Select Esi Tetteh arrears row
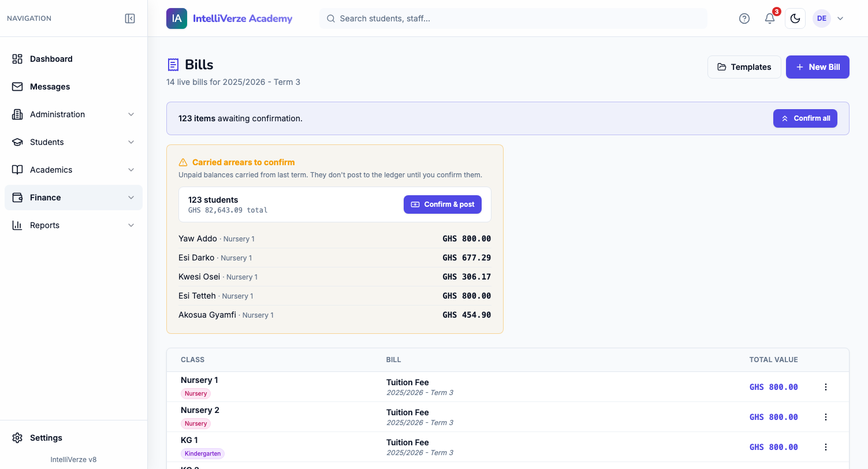Image resolution: width=868 pixels, height=469 pixels. [x=335, y=296]
